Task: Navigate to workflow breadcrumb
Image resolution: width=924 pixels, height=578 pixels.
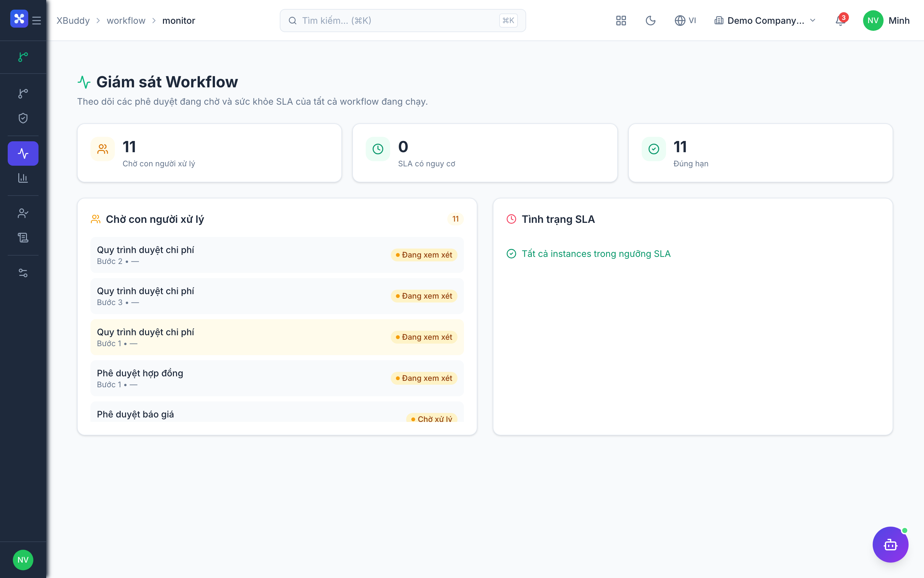Action: [x=126, y=21]
